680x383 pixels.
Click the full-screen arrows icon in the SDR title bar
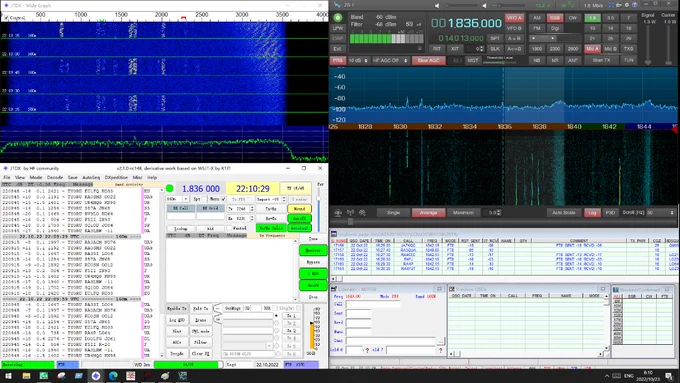point(611,5)
